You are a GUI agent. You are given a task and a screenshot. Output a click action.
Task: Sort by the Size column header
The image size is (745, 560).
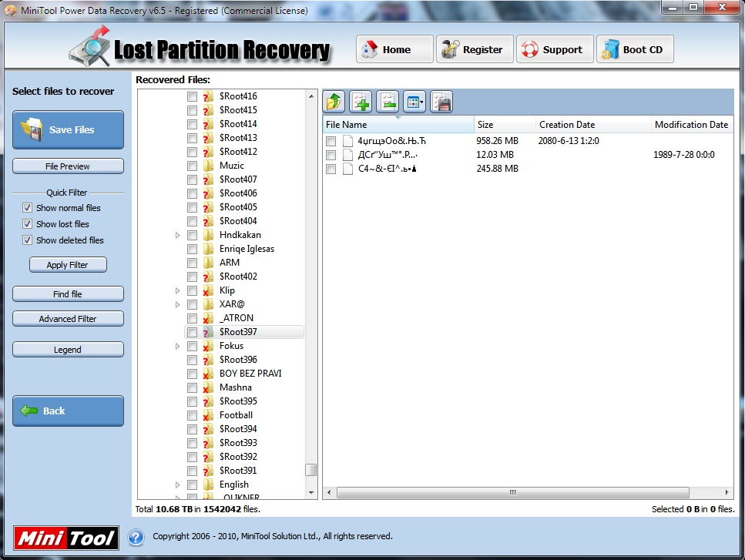[505, 125]
